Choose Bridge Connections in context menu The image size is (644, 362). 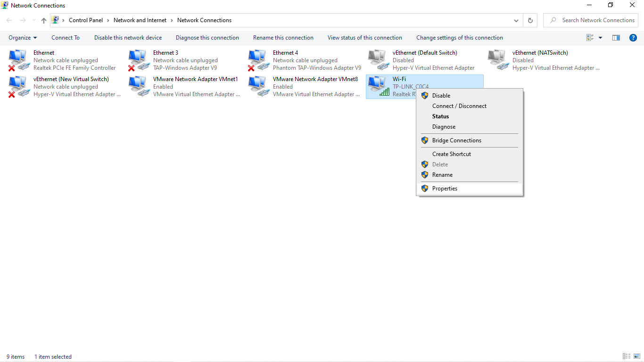(x=470, y=140)
